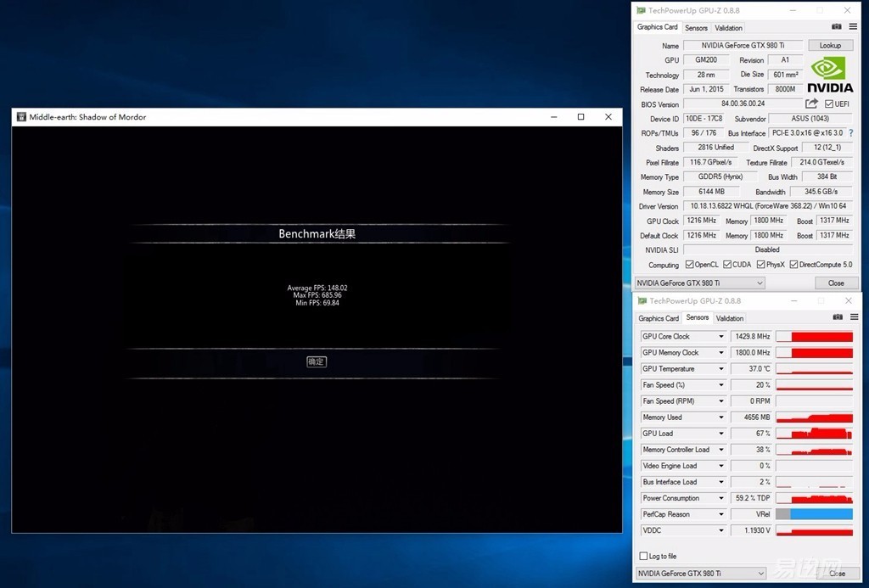
Task: Open the hamburger menu in upper GPU-Z window
Action: coord(853,26)
